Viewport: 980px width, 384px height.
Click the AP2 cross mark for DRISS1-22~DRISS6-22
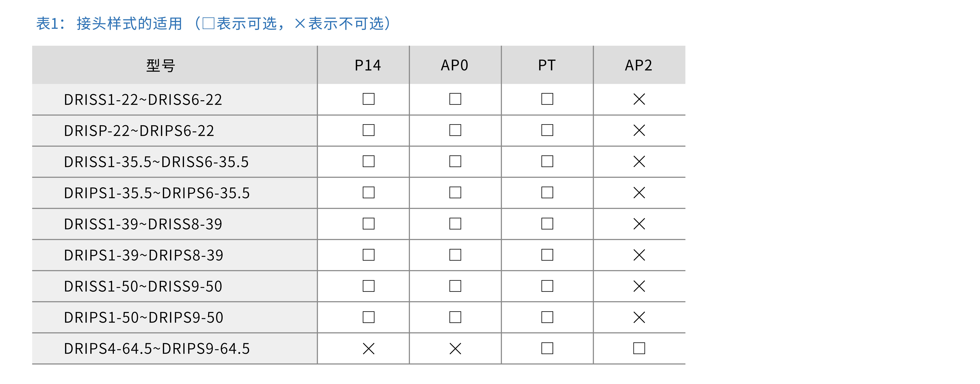click(x=639, y=99)
